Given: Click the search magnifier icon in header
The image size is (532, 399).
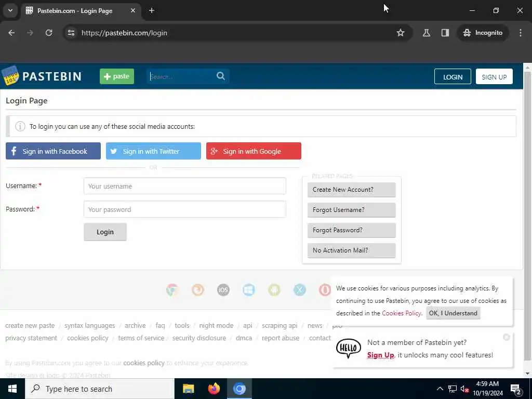Looking at the screenshot, I should click(x=220, y=76).
